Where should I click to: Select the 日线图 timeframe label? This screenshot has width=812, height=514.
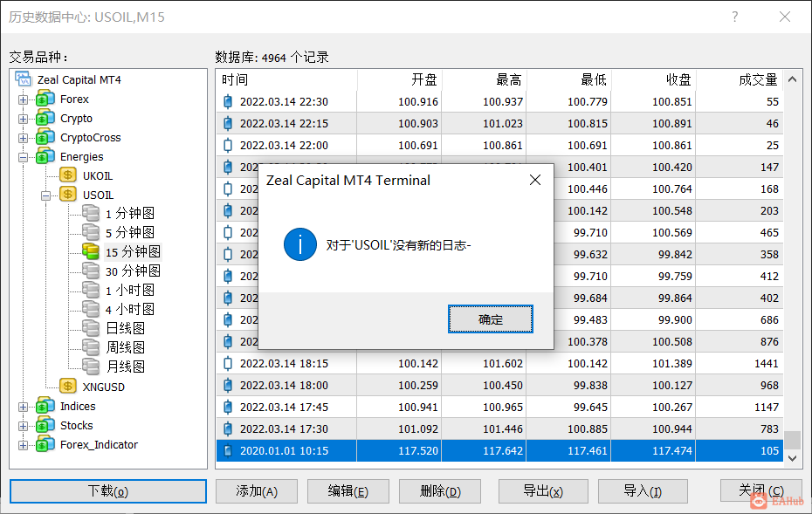point(126,328)
